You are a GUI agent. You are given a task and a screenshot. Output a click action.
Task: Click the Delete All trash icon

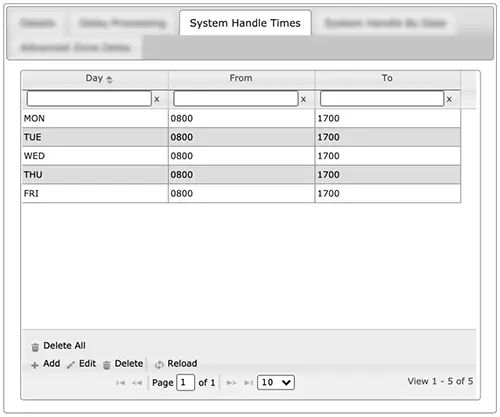35,347
